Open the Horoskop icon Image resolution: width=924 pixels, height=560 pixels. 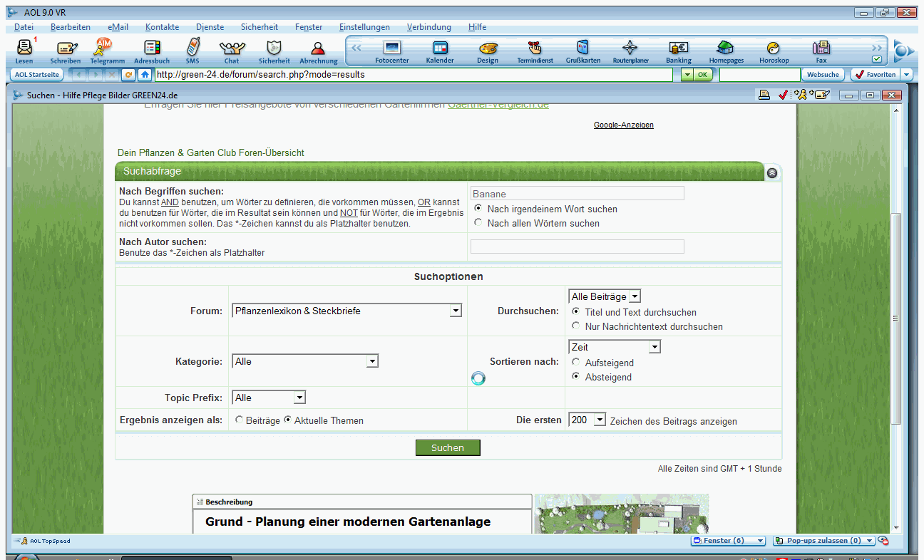click(774, 48)
